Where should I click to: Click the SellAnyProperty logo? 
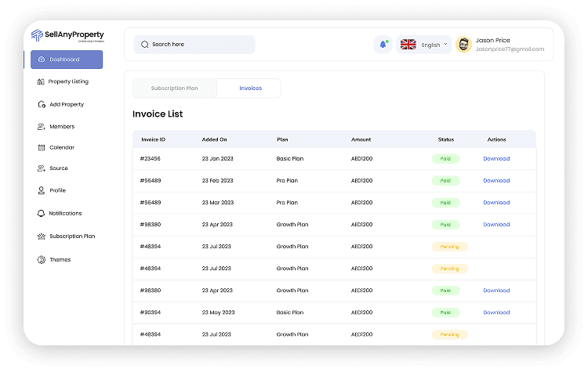[x=67, y=35]
